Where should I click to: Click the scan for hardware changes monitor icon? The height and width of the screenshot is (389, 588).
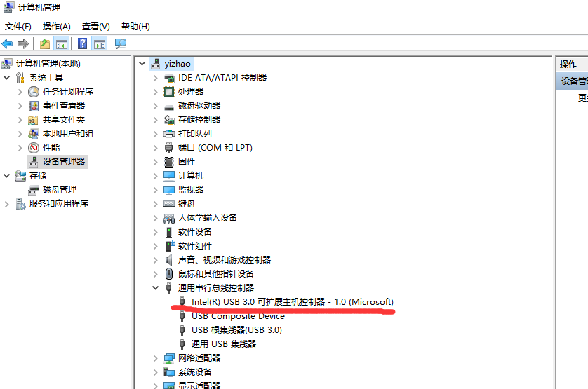point(121,44)
